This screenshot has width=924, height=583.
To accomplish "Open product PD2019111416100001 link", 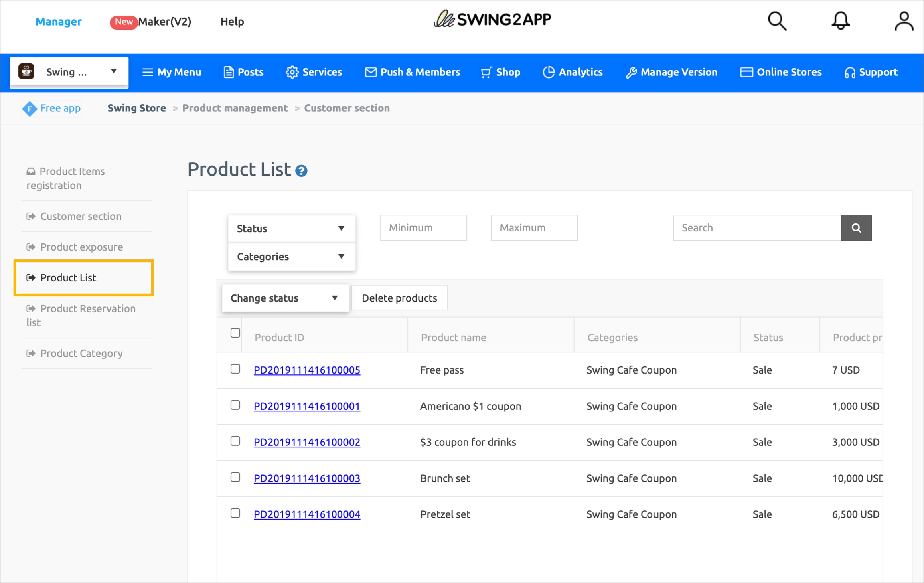I will pos(307,406).
